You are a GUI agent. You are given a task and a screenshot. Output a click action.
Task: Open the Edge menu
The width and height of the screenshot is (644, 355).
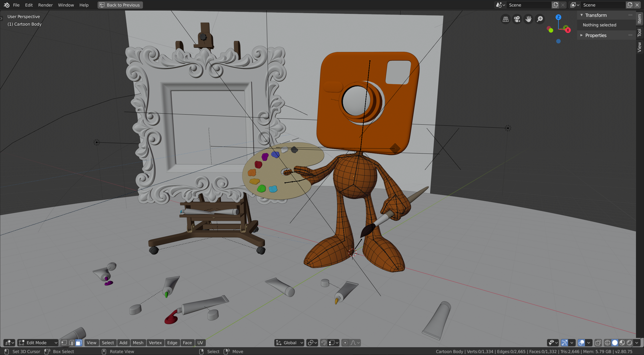coord(172,343)
